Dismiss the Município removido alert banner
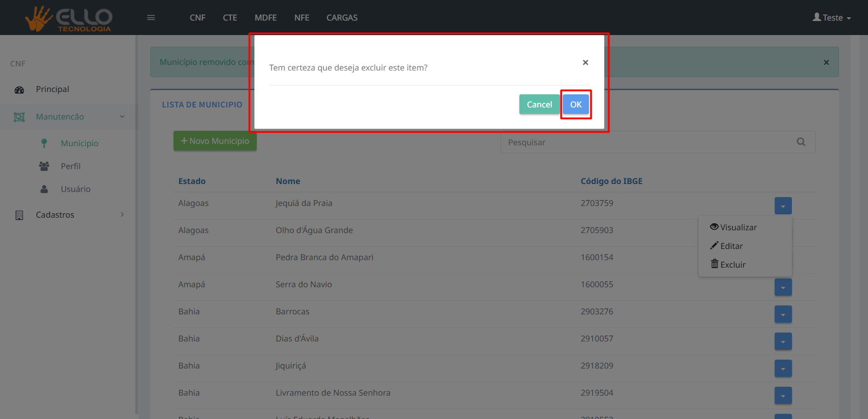The height and width of the screenshot is (419, 868). (x=826, y=63)
